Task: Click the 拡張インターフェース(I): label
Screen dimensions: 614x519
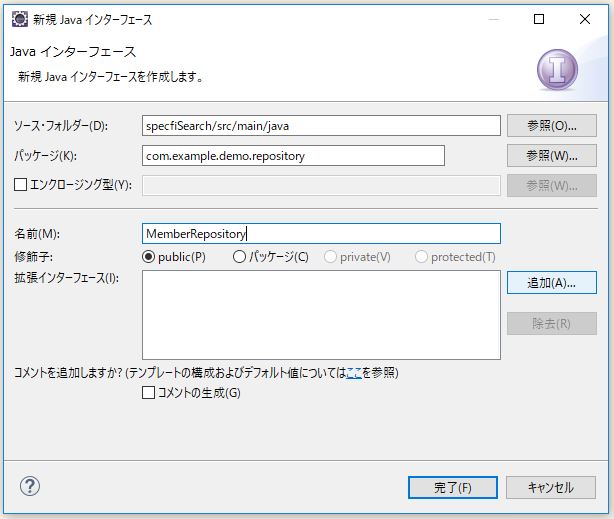Action: pos(67,278)
